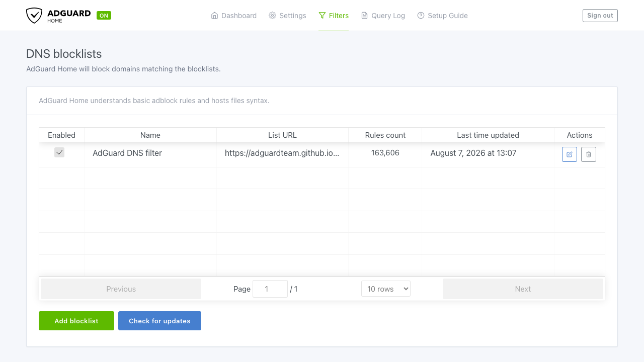644x362 pixels.
Task: Delete the AdGuard DNS filter blocklist
Action: coord(589,154)
